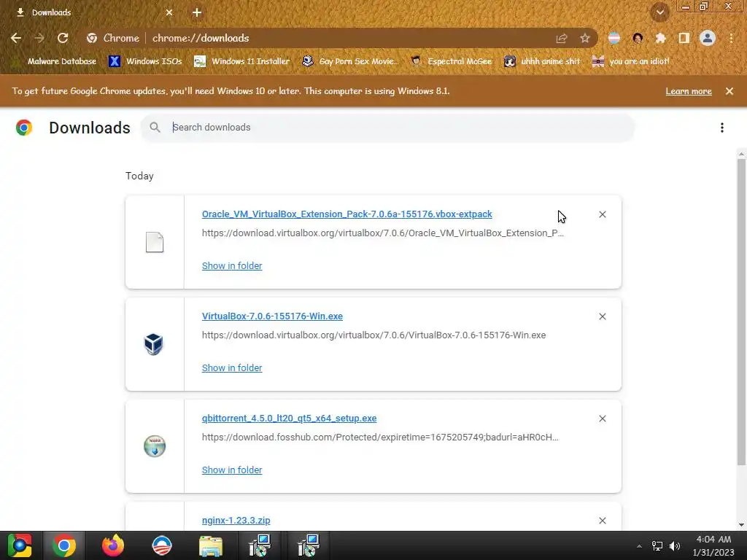Show qbittorrent setup in folder
Image resolution: width=747 pixels, height=560 pixels.
coord(232,470)
